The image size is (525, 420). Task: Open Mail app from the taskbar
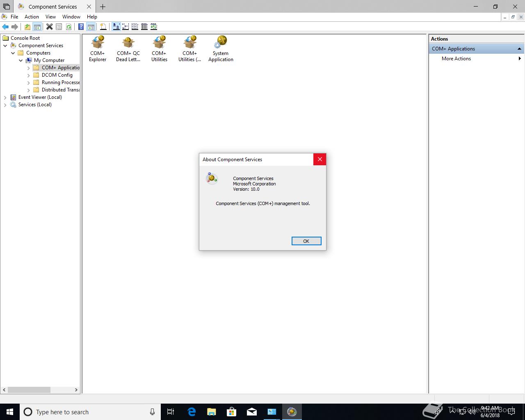pos(252,412)
